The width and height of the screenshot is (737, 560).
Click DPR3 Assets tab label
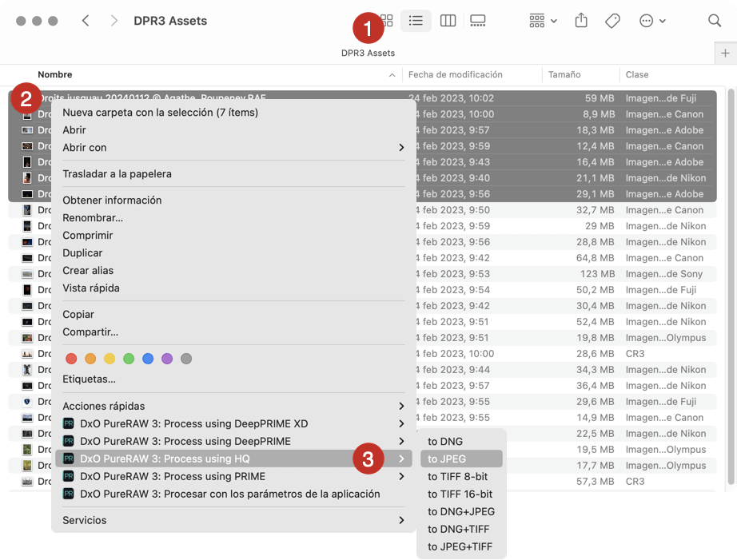point(368,53)
